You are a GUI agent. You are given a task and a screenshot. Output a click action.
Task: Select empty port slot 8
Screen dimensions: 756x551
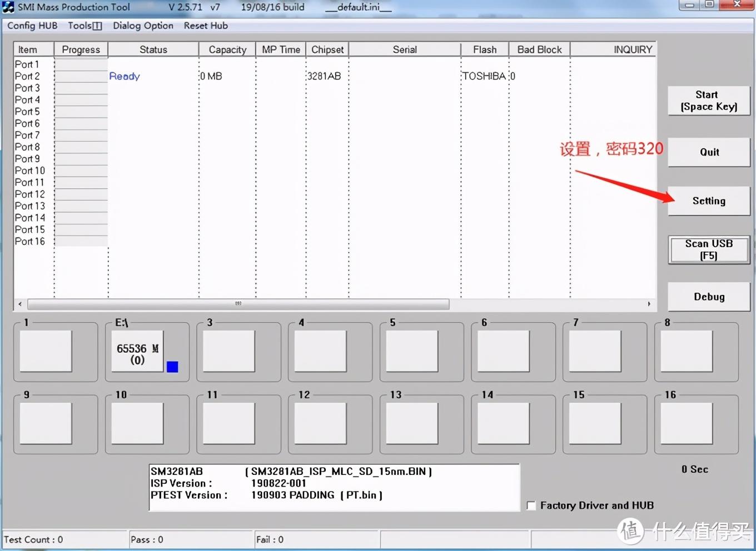(687, 351)
